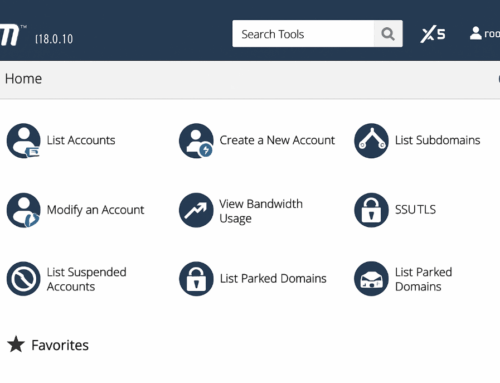Screen dimensions: 500x383
Task: Open View Bandwidth Usage text link
Action: pos(261,211)
